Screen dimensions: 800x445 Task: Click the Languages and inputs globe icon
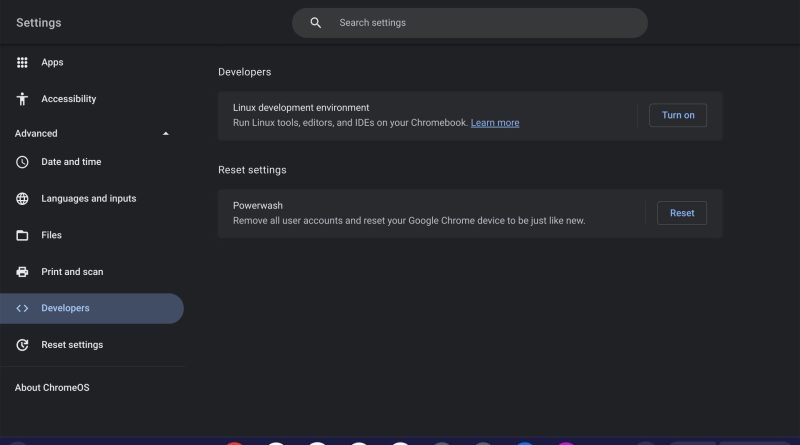(x=22, y=199)
